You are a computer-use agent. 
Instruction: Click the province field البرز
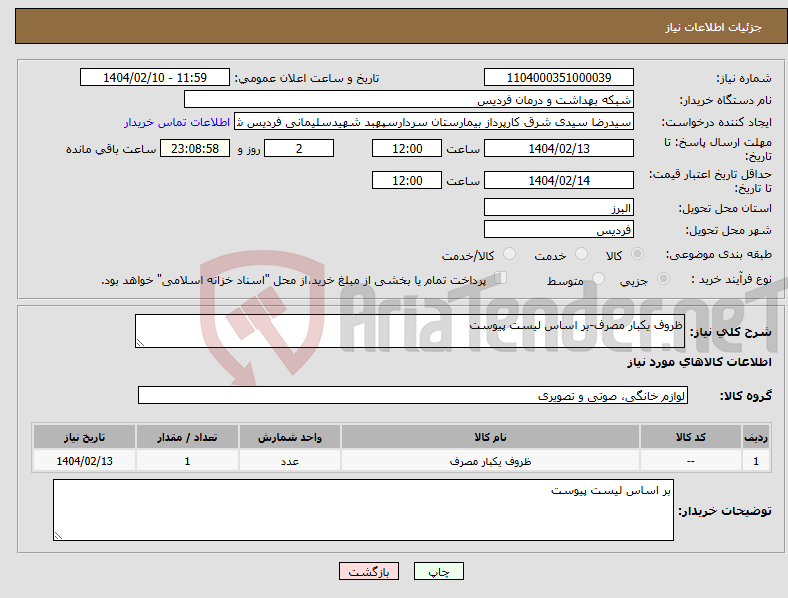[559, 208]
